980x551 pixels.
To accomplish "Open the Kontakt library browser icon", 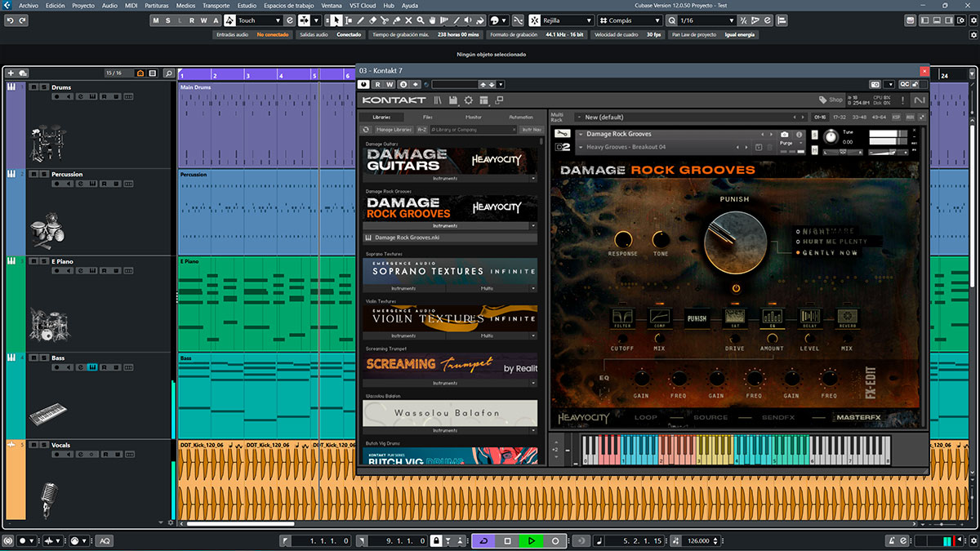I will [438, 100].
